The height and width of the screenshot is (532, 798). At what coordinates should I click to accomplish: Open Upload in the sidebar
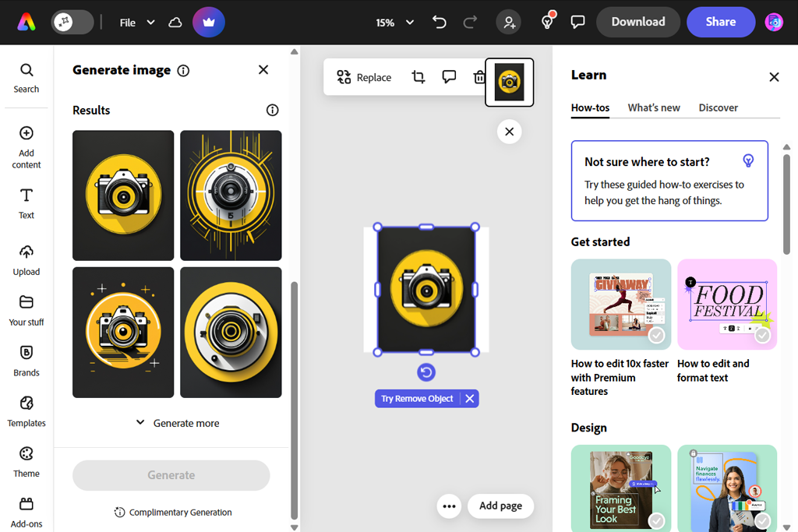[26, 260]
